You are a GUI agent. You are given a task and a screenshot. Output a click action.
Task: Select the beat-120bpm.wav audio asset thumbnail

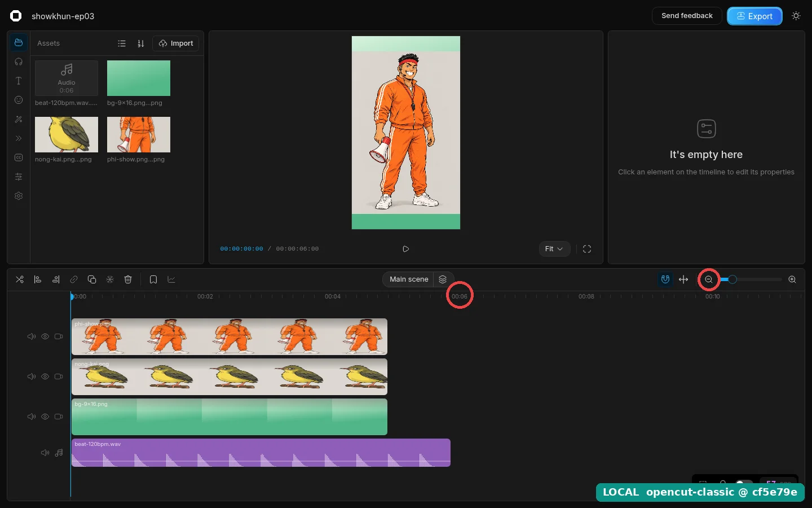(x=67, y=78)
